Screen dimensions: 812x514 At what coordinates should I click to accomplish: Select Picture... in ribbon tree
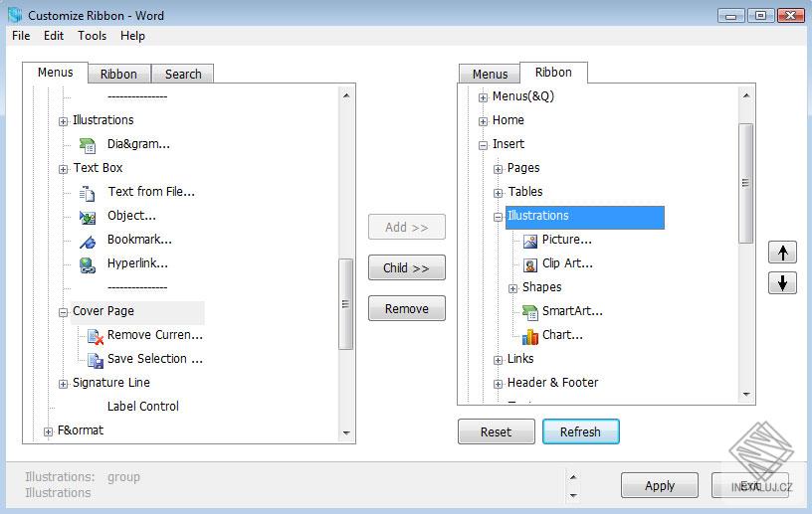coord(566,240)
